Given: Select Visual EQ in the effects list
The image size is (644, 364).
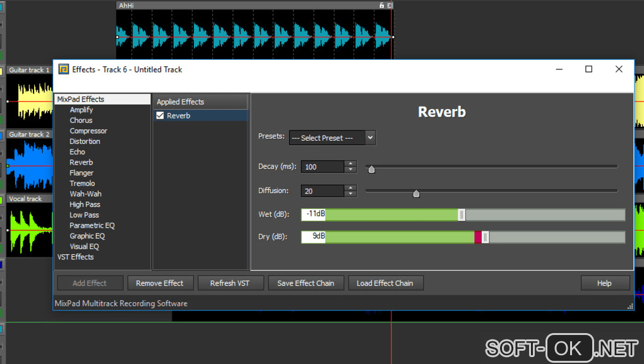Looking at the screenshot, I should click(x=84, y=247).
